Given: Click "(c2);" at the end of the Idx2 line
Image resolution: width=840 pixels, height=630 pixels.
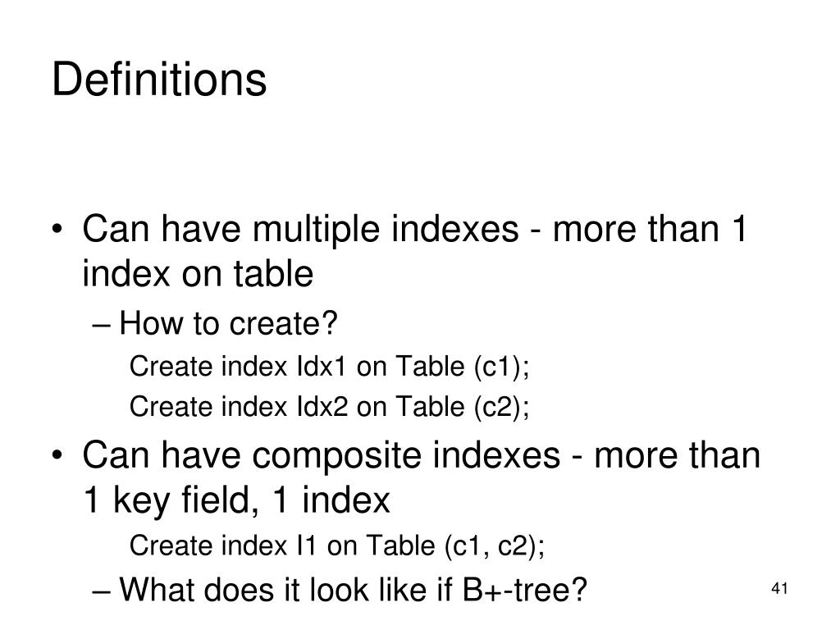Looking at the screenshot, I should pyautogui.click(x=502, y=408).
